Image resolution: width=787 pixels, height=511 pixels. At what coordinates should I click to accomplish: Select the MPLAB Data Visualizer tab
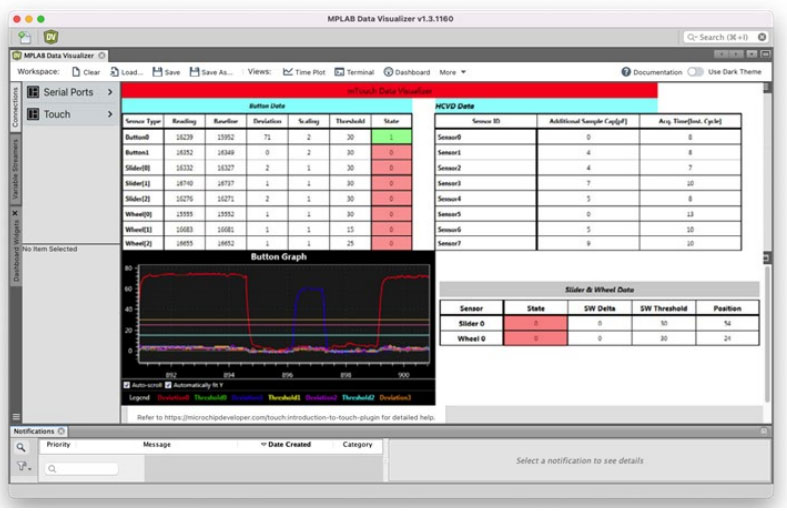point(59,55)
